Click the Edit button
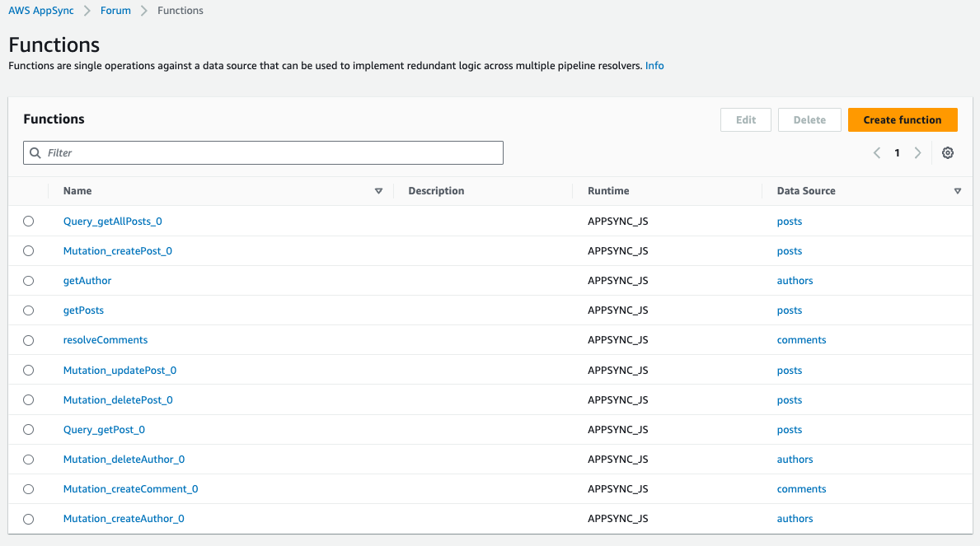Image resolution: width=980 pixels, height=546 pixels. [x=746, y=120]
